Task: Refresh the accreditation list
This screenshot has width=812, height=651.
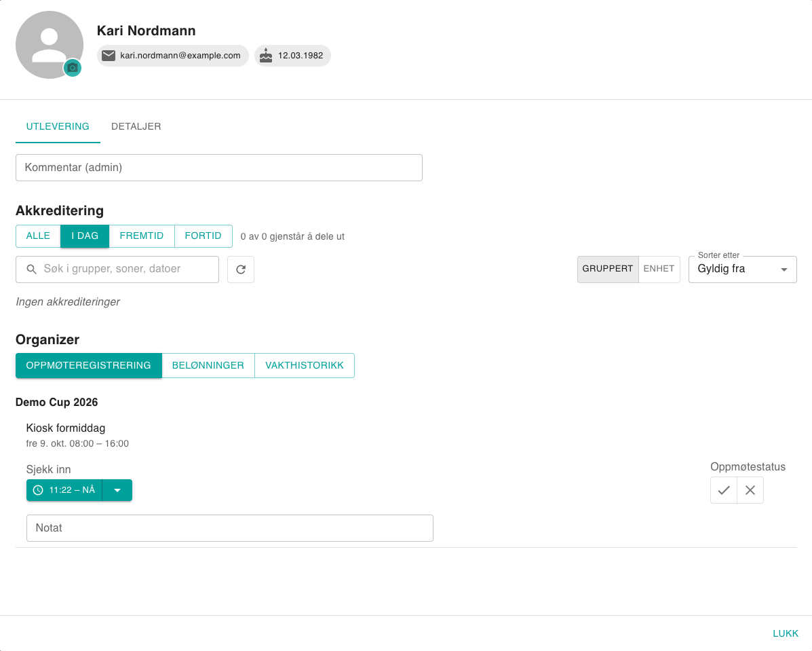Action: tap(241, 269)
